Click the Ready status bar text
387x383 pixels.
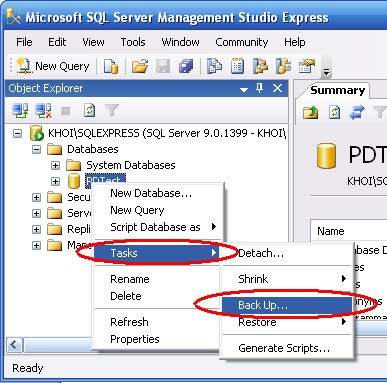click(28, 368)
